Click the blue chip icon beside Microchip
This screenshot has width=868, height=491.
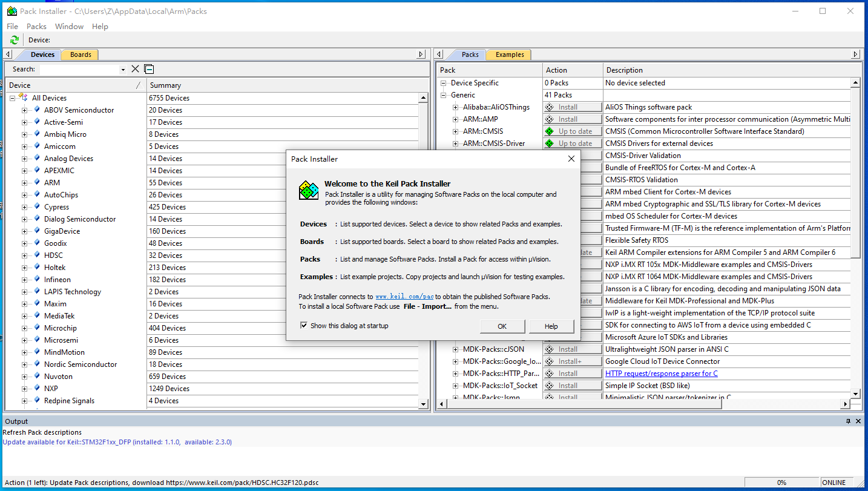37,328
